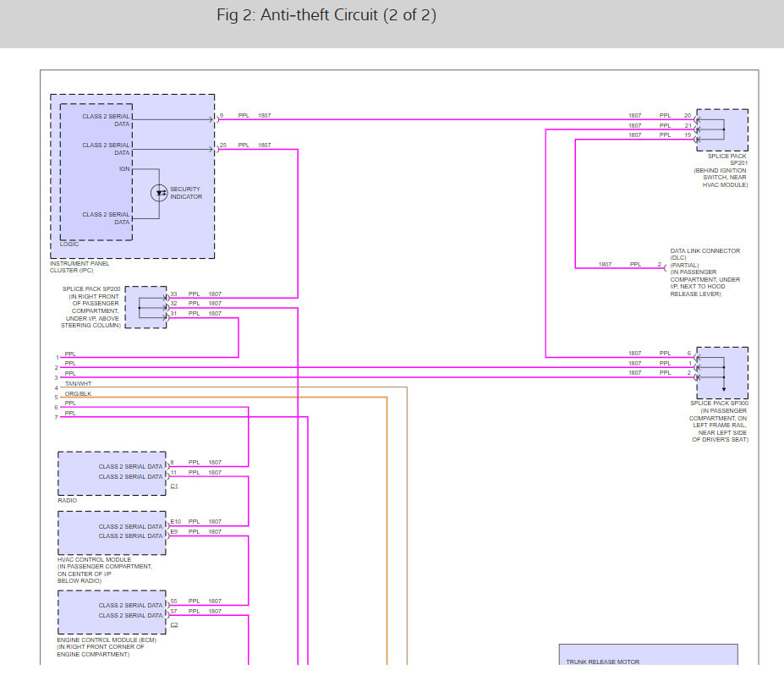Click the E10 pin on HVAC module

coord(175,522)
